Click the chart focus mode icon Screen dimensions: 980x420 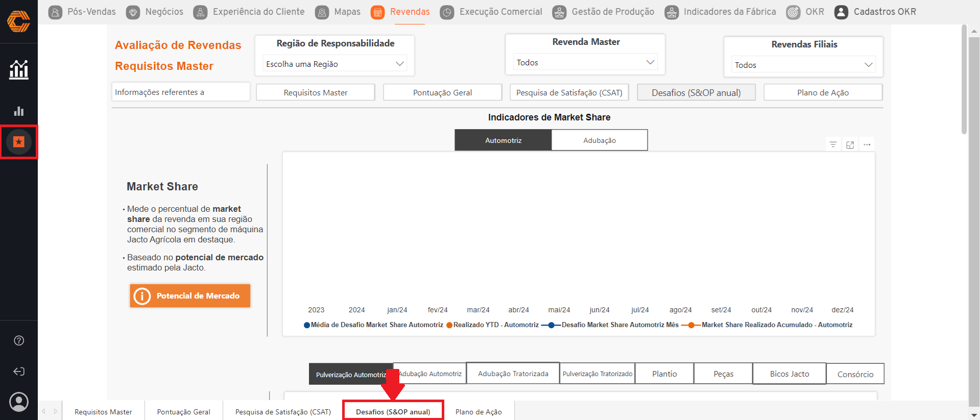point(850,145)
